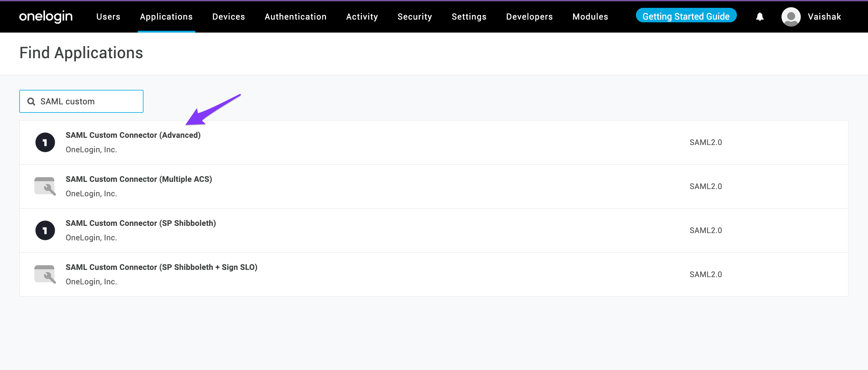Click the Multiple ACS connector wrench icon

[45, 186]
